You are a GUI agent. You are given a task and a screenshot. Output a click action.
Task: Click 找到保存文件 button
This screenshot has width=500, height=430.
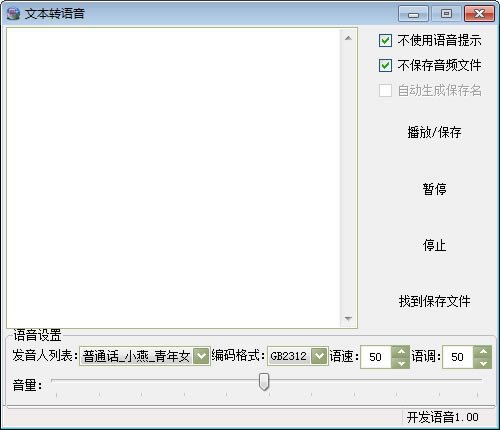[x=434, y=301]
